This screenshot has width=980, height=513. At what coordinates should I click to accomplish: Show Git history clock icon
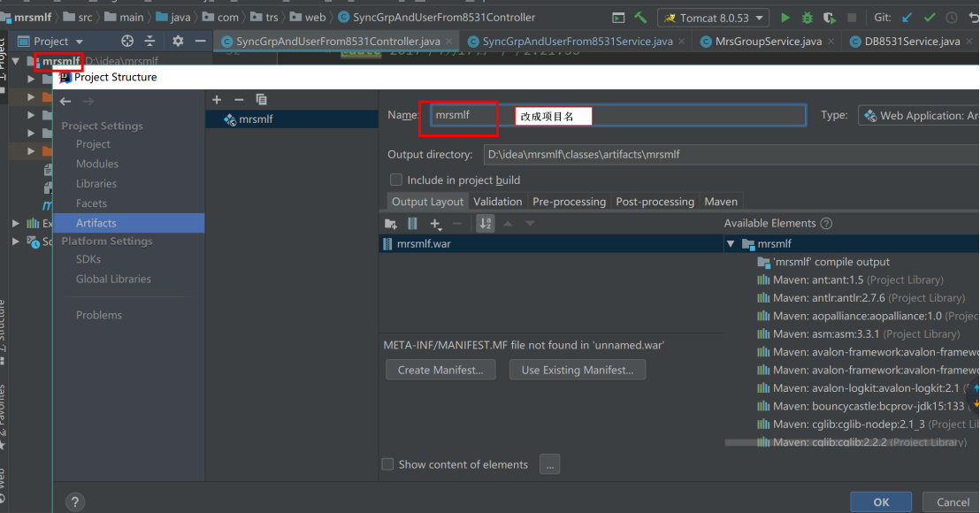coord(952,18)
